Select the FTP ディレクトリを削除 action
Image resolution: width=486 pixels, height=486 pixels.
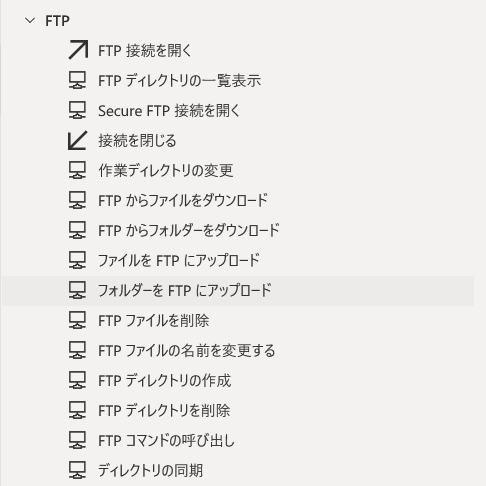coord(238,411)
